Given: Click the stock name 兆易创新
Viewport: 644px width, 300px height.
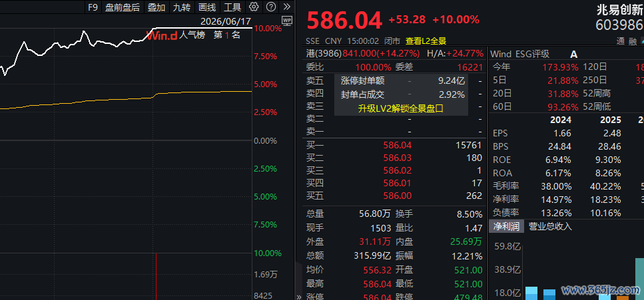Looking at the screenshot, I should (620, 9).
